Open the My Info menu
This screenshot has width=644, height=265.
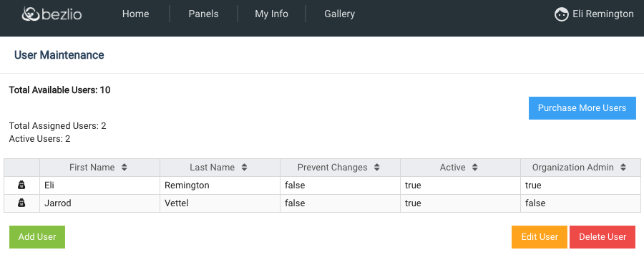[271, 14]
